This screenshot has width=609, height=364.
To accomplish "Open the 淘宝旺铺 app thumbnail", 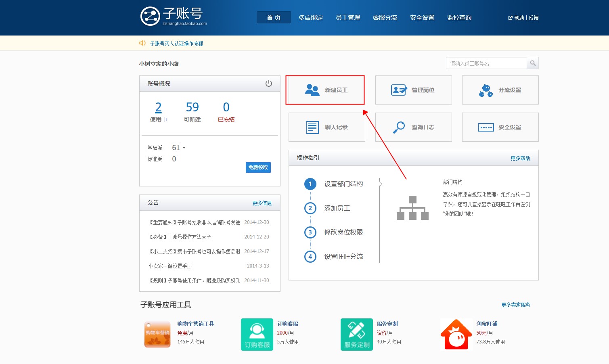I will pos(456,335).
